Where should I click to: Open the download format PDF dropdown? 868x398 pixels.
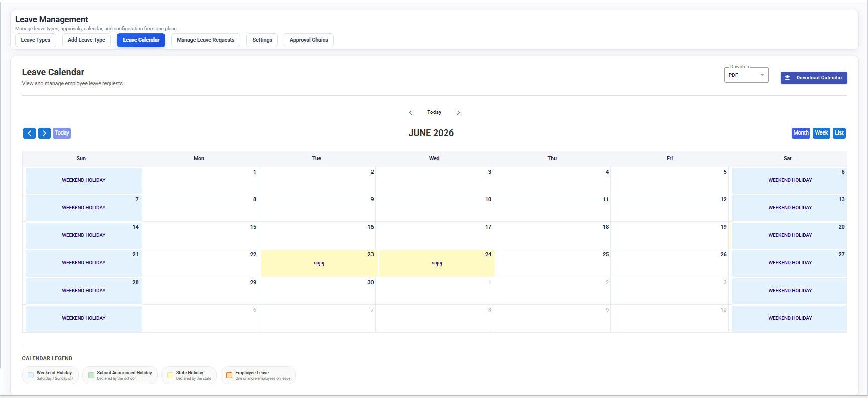pyautogui.click(x=746, y=75)
